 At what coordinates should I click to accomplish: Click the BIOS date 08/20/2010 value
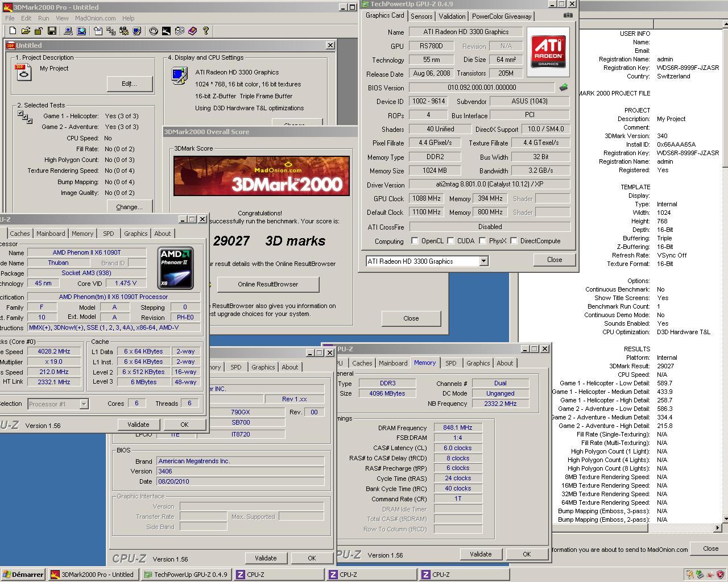point(240,481)
